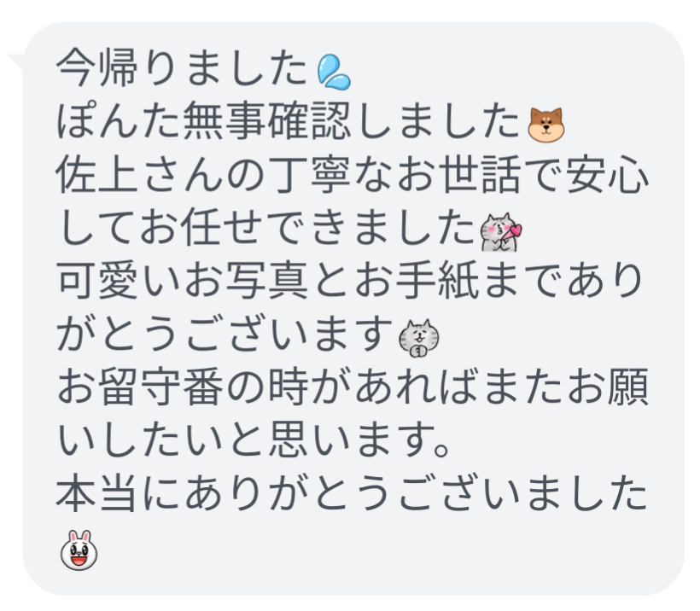Viewport: 700px width, 611px height.
Task: Click the text がとうございます
Action: pyautogui.click(x=225, y=334)
